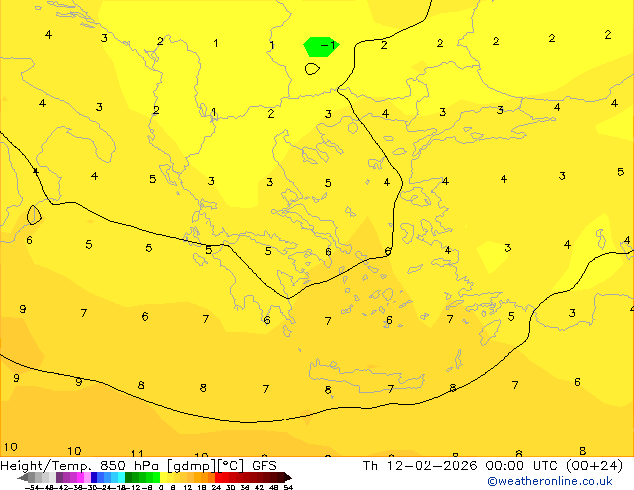Click the '(00+24)' forecast offset label
634x490 pixels.
(594, 466)
